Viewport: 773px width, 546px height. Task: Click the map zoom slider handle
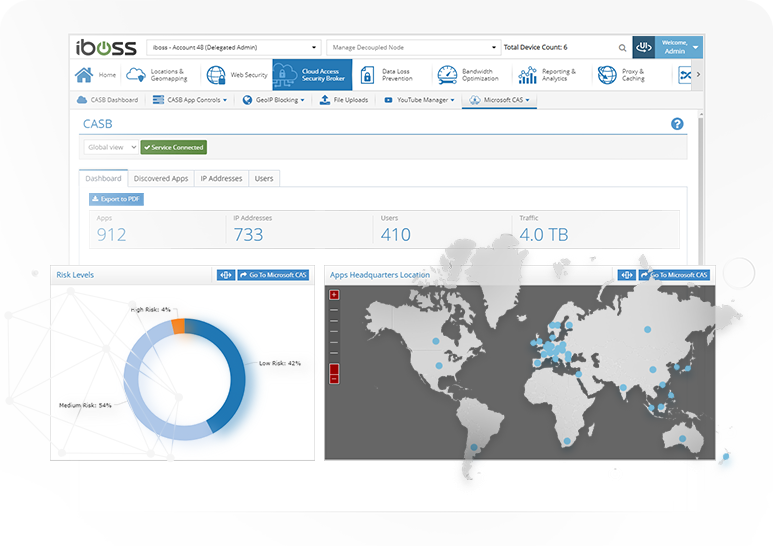pos(334,369)
